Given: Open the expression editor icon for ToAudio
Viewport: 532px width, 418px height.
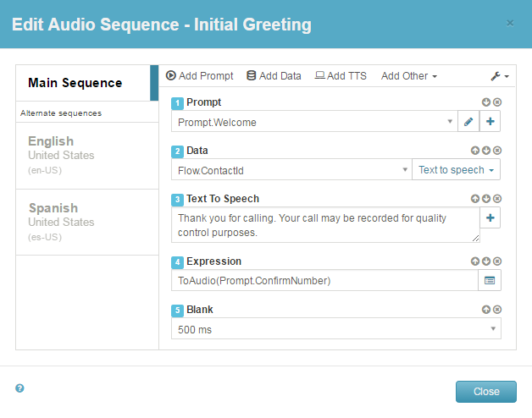Looking at the screenshot, I should [490, 280].
